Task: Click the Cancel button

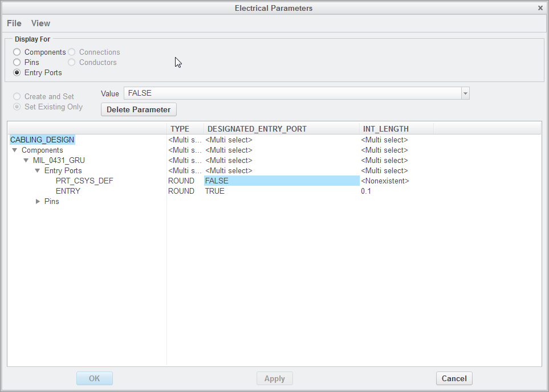Action: click(x=454, y=378)
